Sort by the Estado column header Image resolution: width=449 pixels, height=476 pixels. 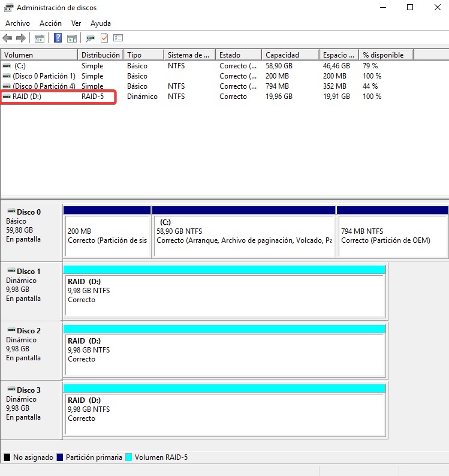pyautogui.click(x=238, y=55)
